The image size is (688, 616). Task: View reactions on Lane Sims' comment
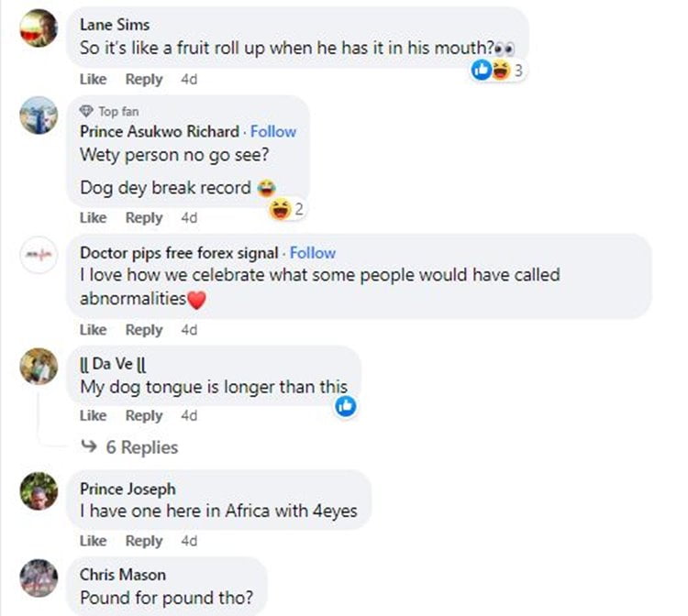click(x=496, y=70)
